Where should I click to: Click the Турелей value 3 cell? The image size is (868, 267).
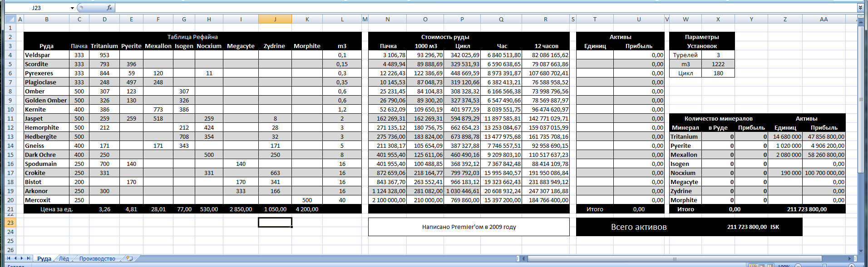click(x=718, y=55)
